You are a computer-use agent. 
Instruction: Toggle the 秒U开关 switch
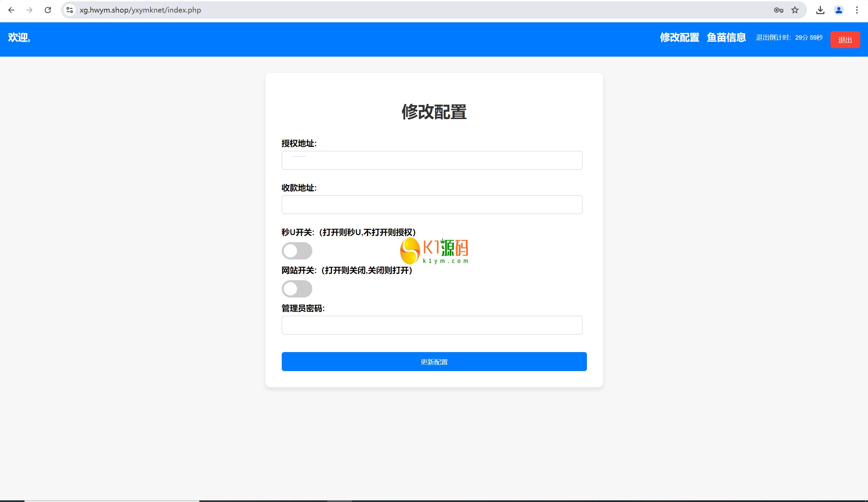point(297,250)
